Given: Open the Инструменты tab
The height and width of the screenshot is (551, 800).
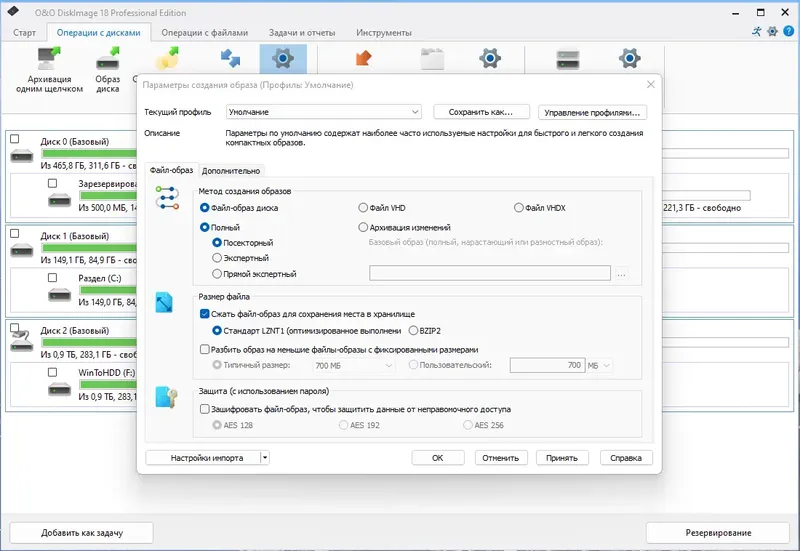Looking at the screenshot, I should click(x=384, y=33).
